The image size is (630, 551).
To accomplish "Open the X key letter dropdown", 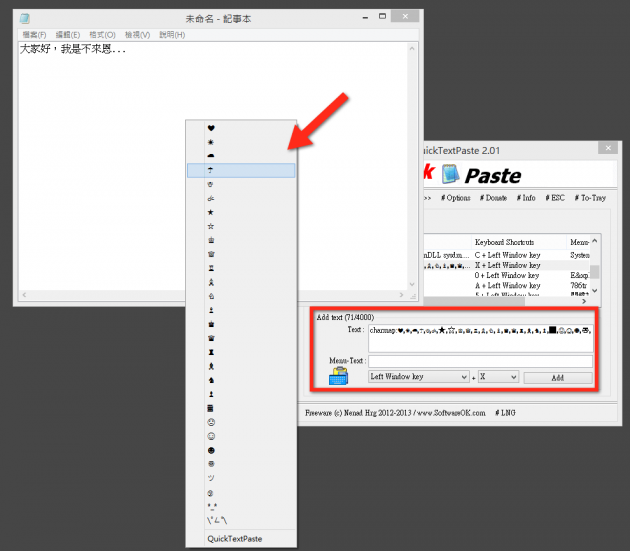I will point(498,377).
